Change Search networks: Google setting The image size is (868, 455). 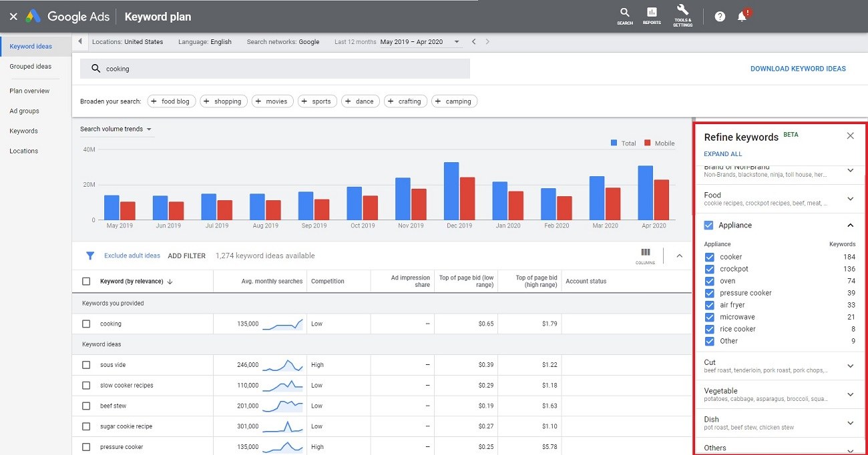coord(283,42)
